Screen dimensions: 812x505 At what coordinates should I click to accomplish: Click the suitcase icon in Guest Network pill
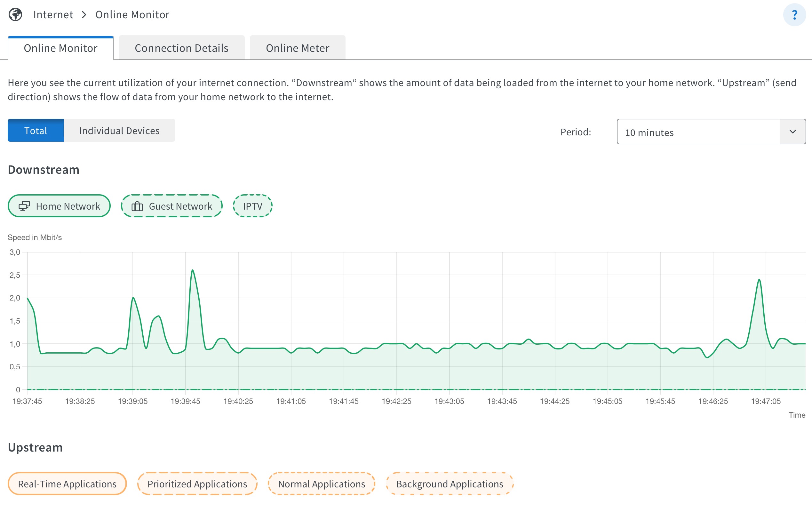[x=137, y=206]
